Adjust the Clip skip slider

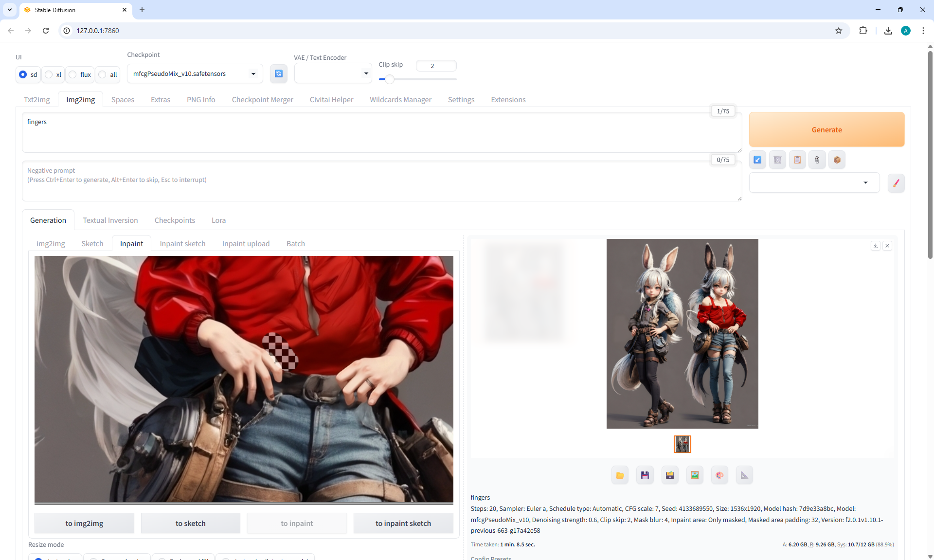pyautogui.click(x=389, y=79)
